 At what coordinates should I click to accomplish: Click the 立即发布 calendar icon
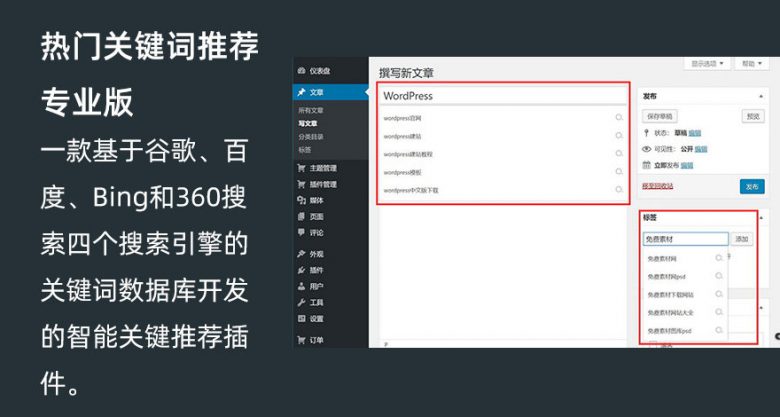(646, 165)
